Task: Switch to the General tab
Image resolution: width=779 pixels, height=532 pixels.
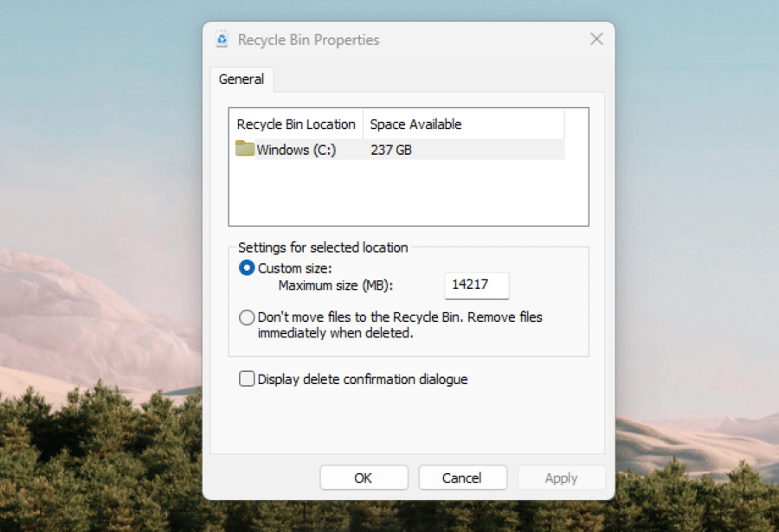Action: pos(241,80)
